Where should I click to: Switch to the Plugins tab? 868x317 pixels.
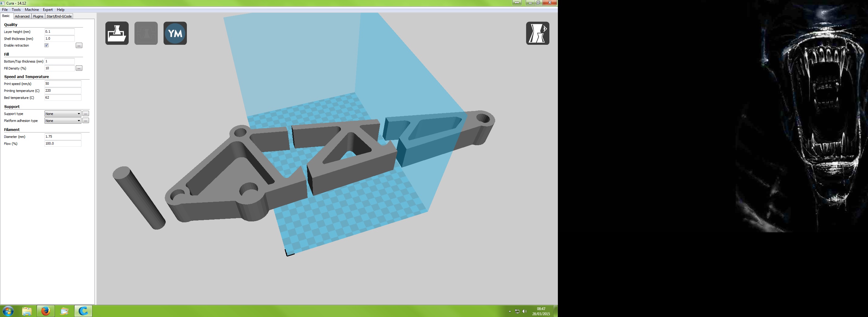(38, 16)
